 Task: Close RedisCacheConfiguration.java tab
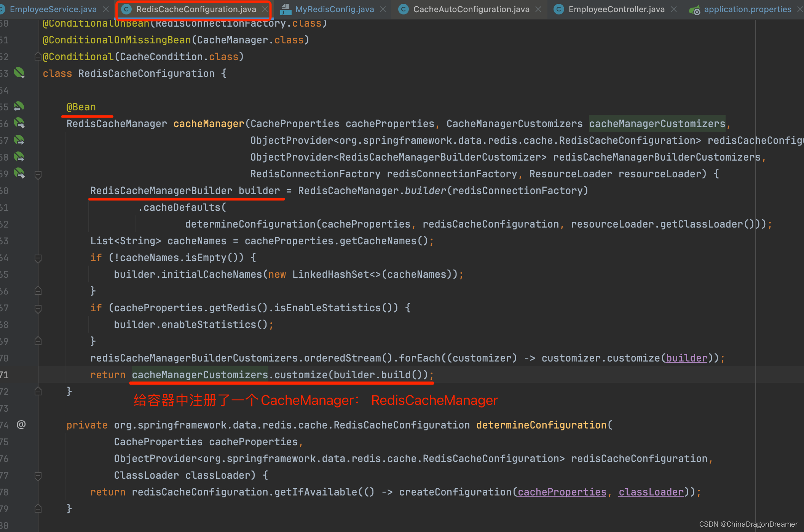265,9
